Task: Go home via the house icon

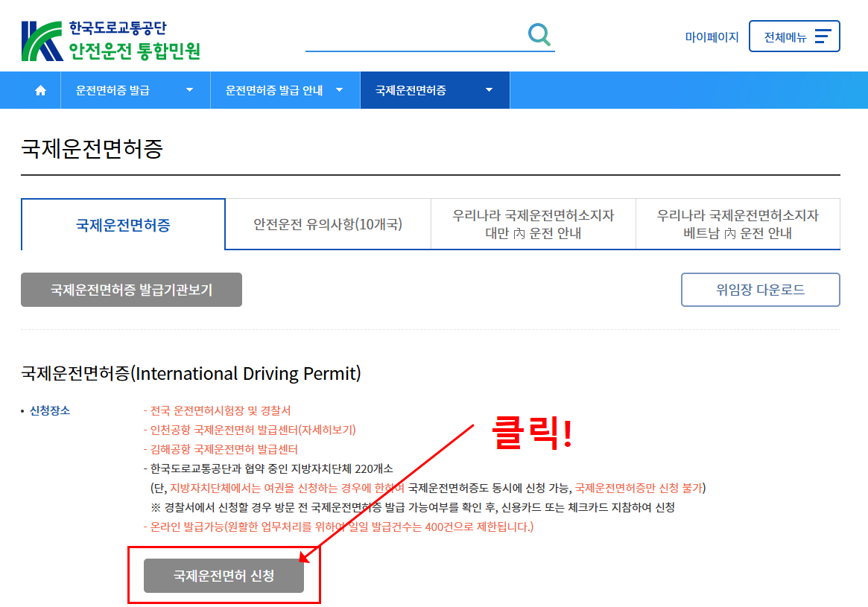Action: click(x=40, y=90)
